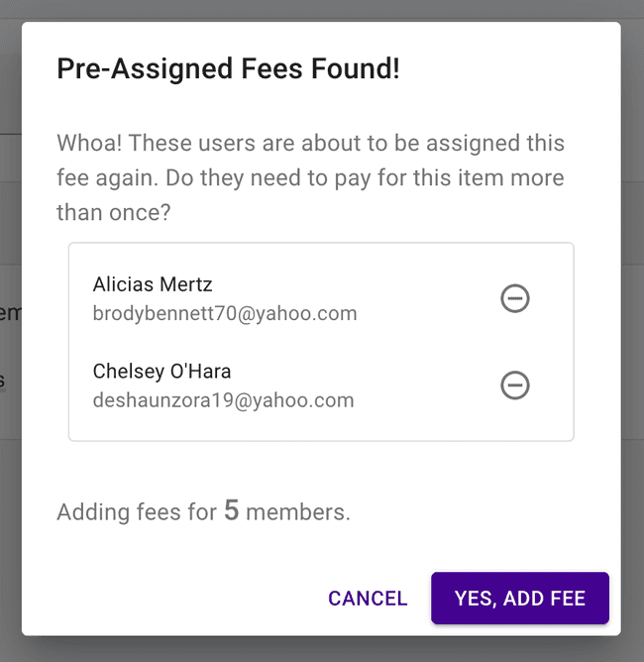Image resolution: width=644 pixels, height=662 pixels.
Task: Click the 'fee again. Do they need' line
Action: click(310, 178)
